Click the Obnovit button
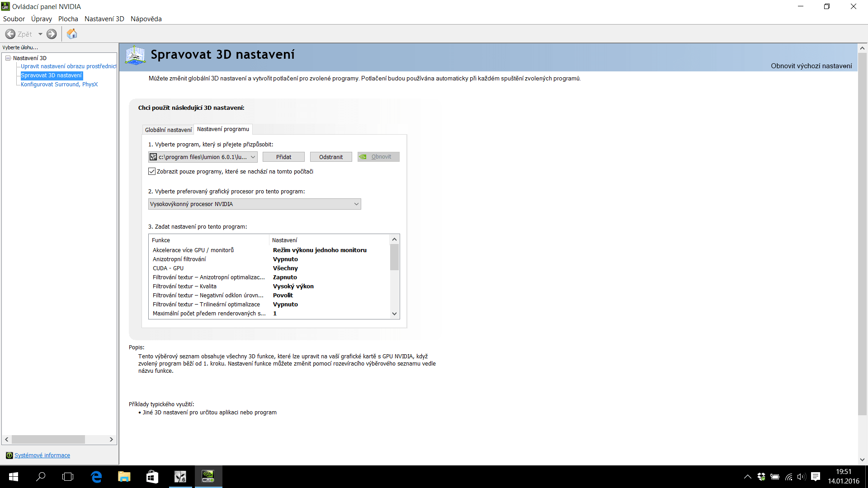 pyautogui.click(x=378, y=157)
